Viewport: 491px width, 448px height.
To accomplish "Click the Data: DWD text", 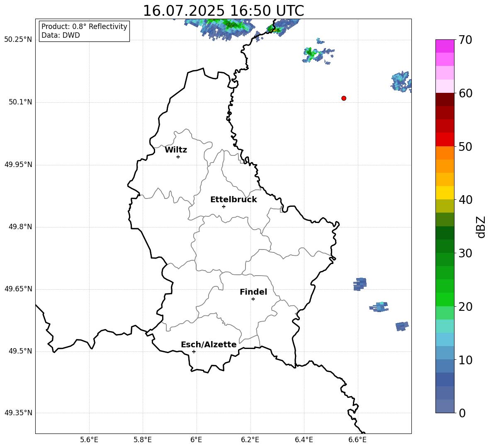I will (x=61, y=35).
